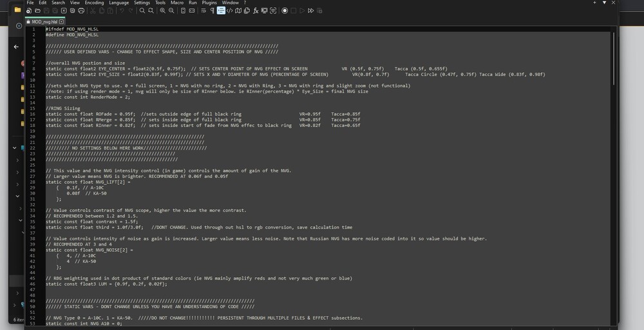This screenshot has height=330, width=644.
Task: Open the Macro menu
Action: (x=177, y=3)
